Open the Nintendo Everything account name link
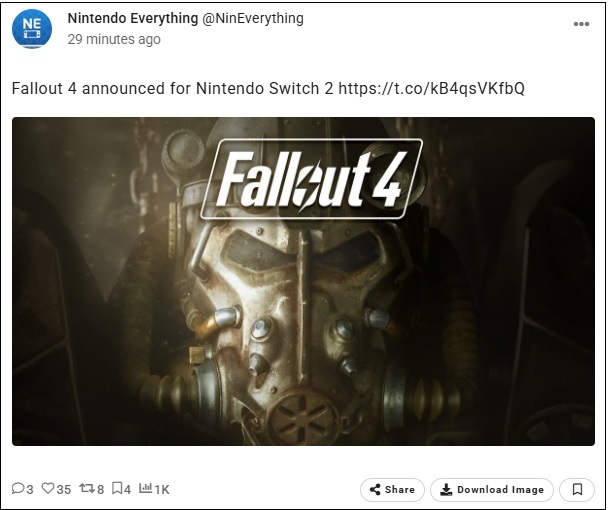This screenshot has height=510, width=608. click(x=130, y=18)
